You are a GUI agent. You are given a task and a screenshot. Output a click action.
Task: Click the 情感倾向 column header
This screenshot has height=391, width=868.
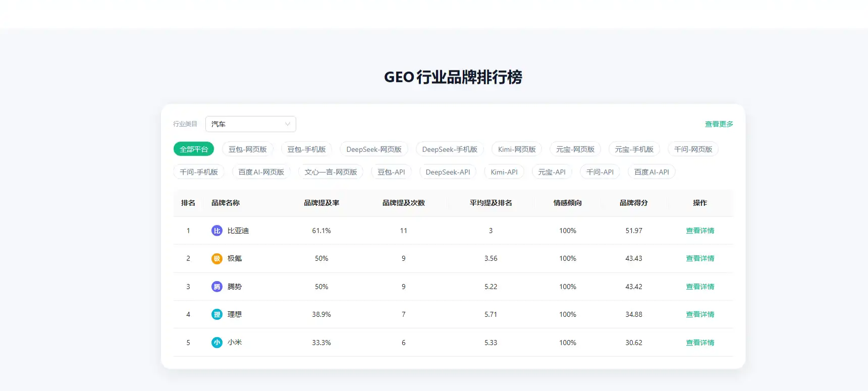(568, 203)
